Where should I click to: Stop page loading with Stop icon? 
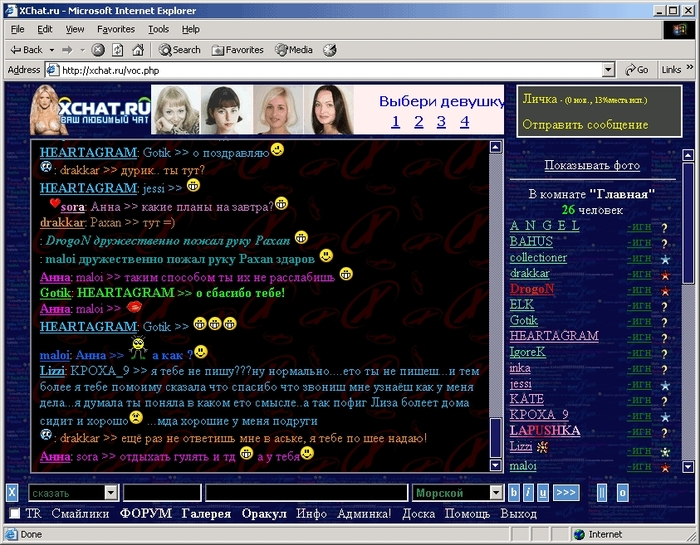point(98,50)
